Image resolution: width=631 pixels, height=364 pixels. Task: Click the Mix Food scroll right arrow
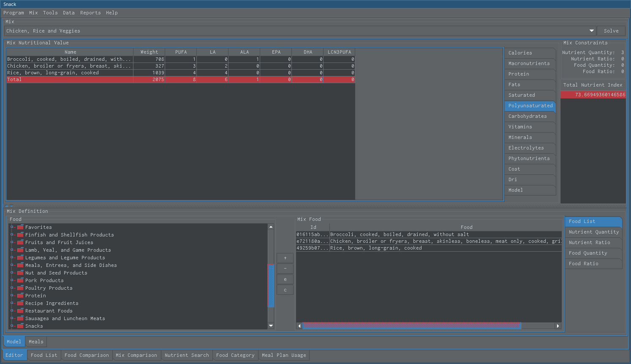[558, 326]
